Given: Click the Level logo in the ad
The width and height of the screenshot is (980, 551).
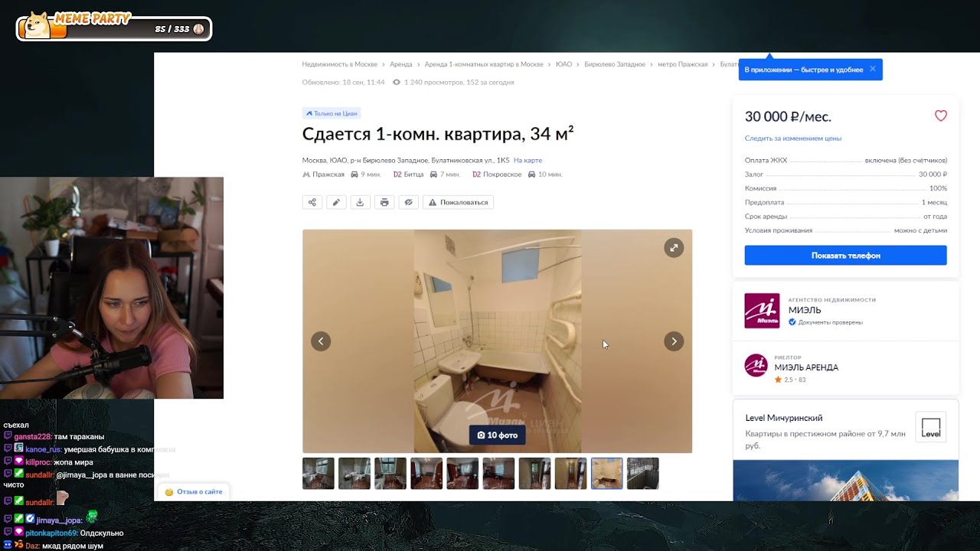Looking at the screenshot, I should coord(931,427).
